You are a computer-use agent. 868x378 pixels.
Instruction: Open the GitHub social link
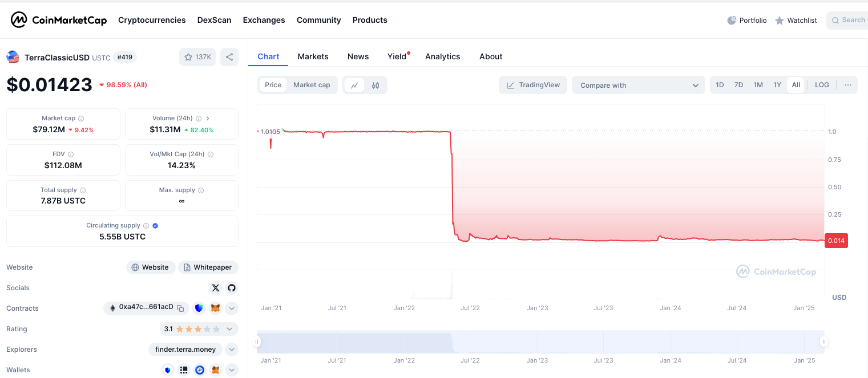[231, 288]
